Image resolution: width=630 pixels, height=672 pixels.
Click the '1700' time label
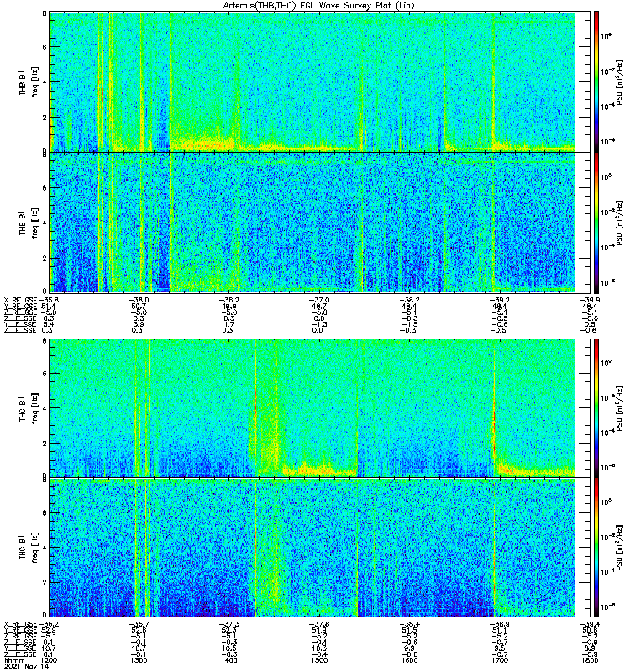(499, 660)
